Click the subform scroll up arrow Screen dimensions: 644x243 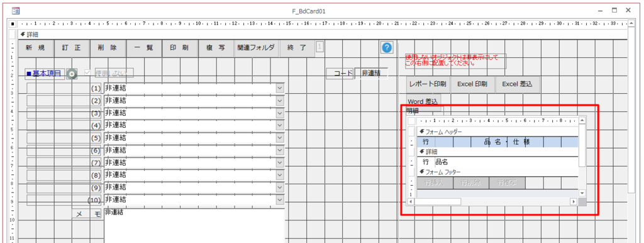click(x=582, y=120)
